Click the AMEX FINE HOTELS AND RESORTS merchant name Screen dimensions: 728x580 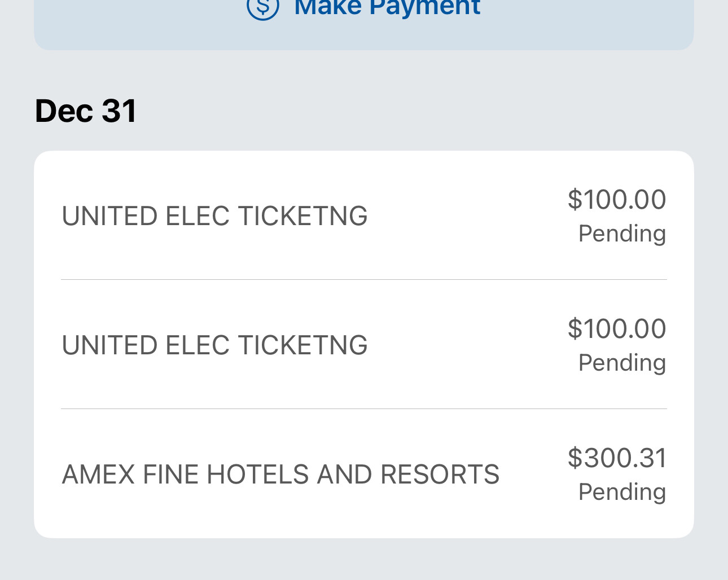click(x=280, y=474)
